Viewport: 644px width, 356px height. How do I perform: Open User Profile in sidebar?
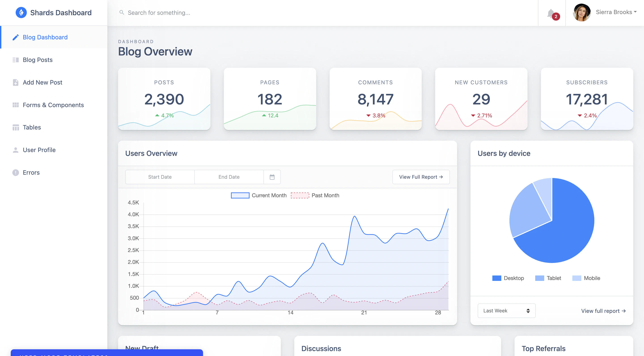click(54, 150)
